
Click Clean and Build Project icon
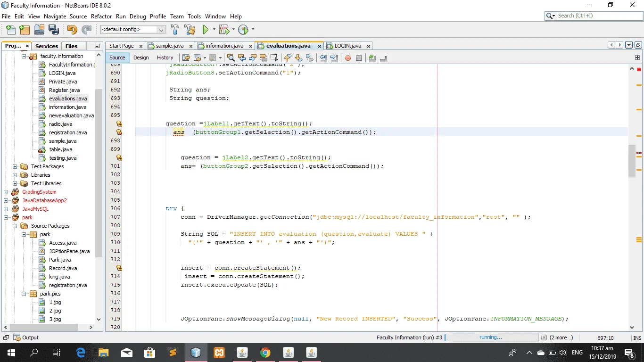[190, 29]
